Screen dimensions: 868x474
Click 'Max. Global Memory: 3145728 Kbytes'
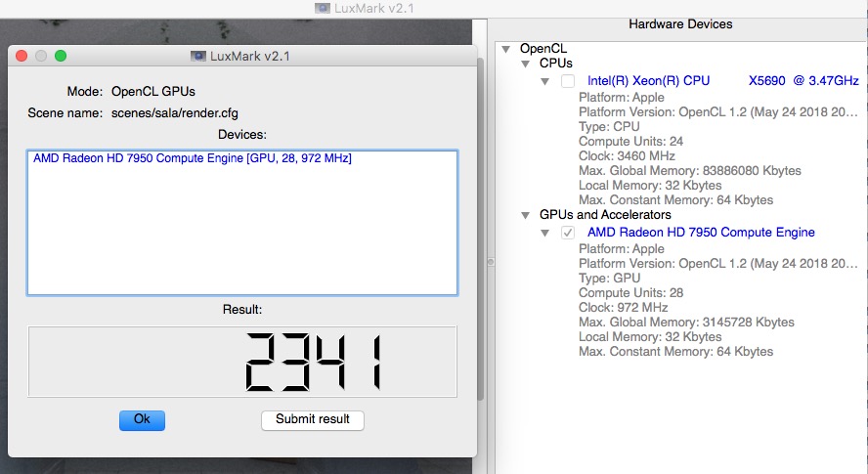(686, 323)
